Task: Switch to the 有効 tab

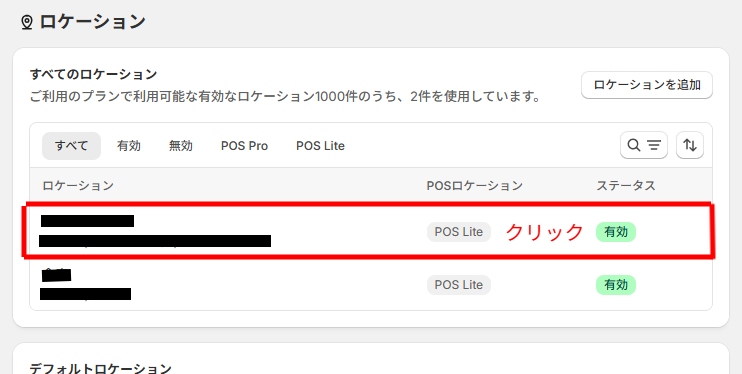Action: point(129,146)
